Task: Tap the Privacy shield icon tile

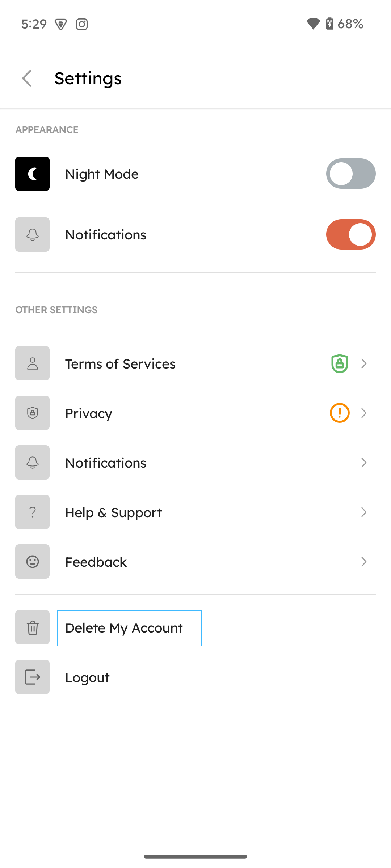Action: (x=32, y=413)
